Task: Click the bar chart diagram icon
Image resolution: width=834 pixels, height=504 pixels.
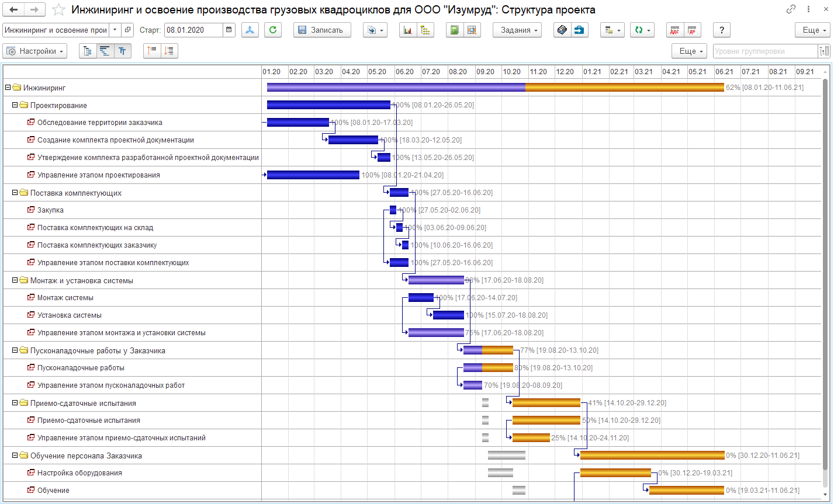Action: [x=407, y=30]
